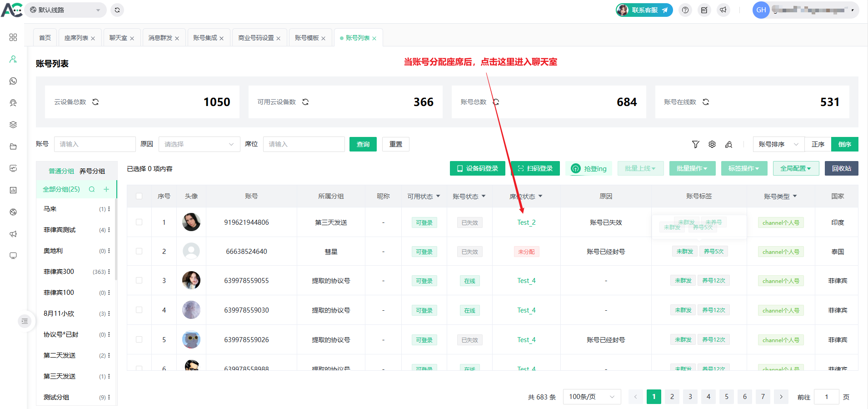Screen dimensions: 868x409
Task: Search groups with magnifier icon
Action: 92,189
